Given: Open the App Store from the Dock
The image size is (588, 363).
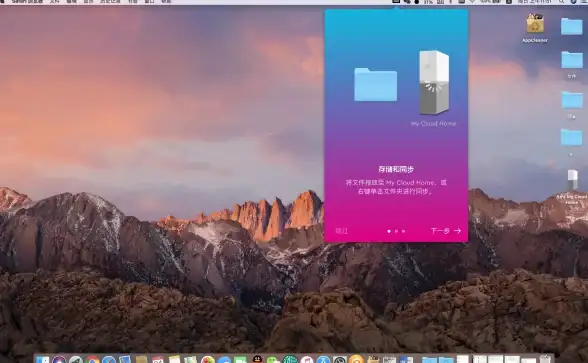Looking at the screenshot, I should pyautogui.click(x=323, y=360).
